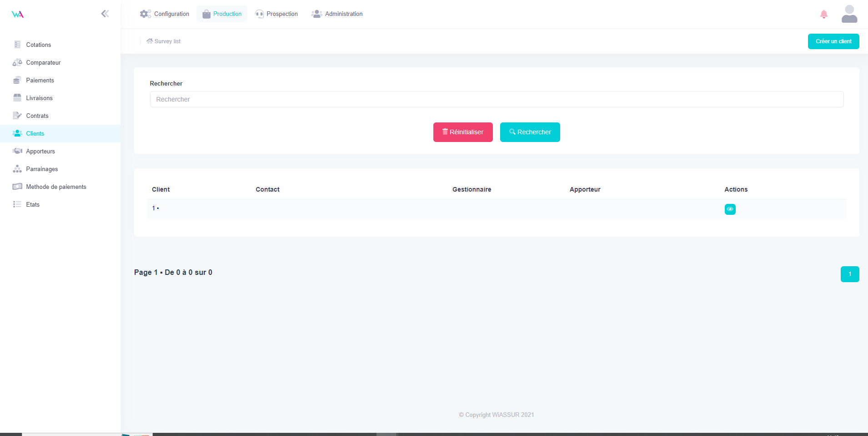Focus the Rechercher input field
This screenshot has width=868, height=436.
497,99
